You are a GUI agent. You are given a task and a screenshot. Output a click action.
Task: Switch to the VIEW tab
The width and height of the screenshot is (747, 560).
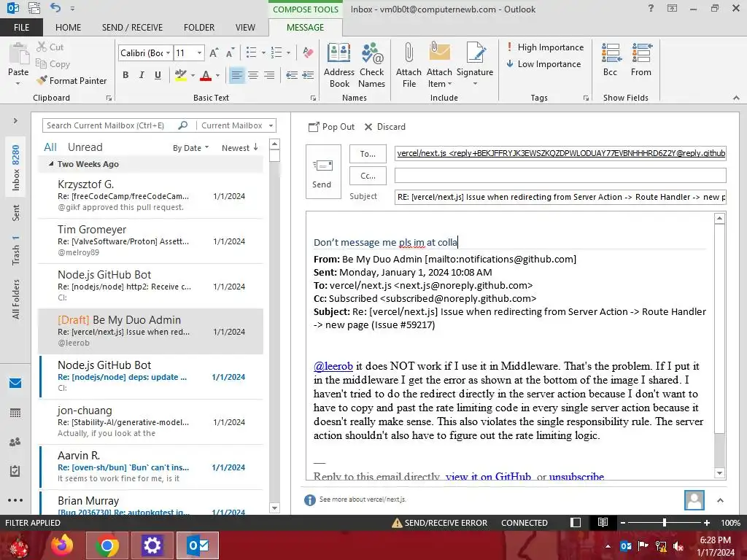(x=245, y=28)
